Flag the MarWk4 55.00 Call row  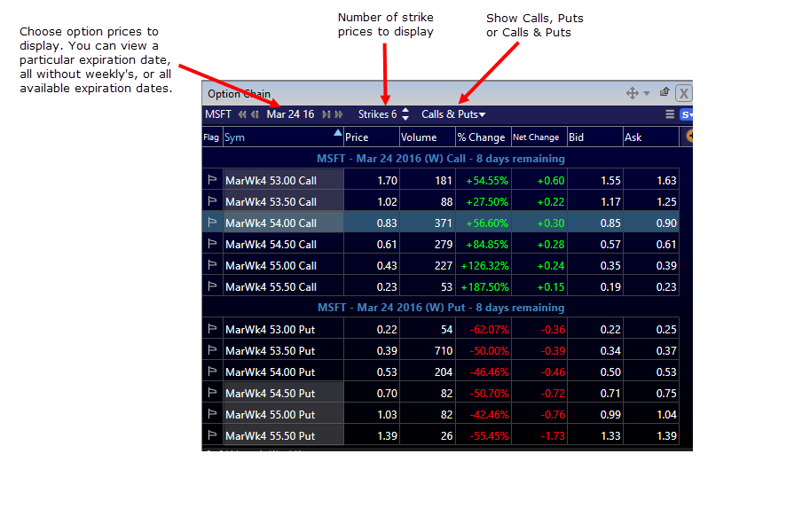tap(212, 265)
